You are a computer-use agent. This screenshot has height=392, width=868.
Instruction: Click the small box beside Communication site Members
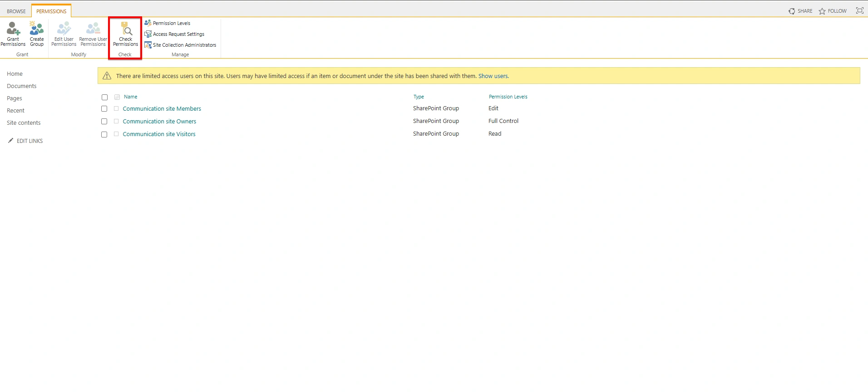116,108
